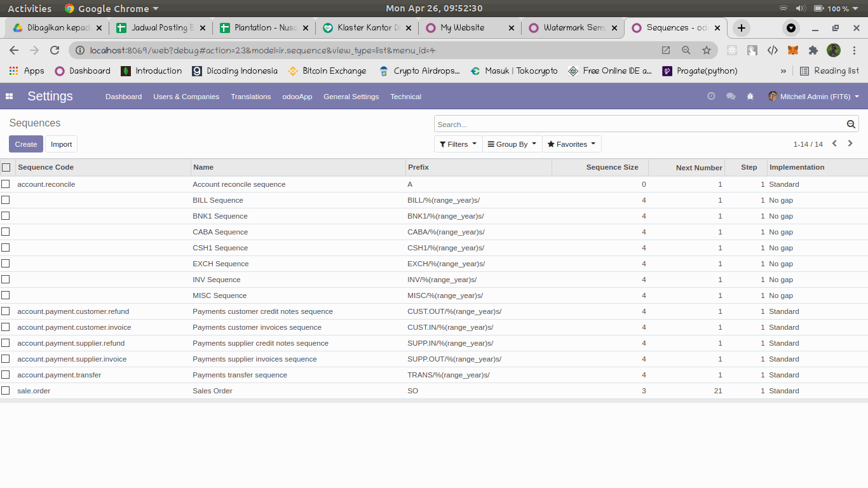Viewport: 868px width, 488px height.
Task: Expand the Filters dropdown
Action: pos(458,144)
